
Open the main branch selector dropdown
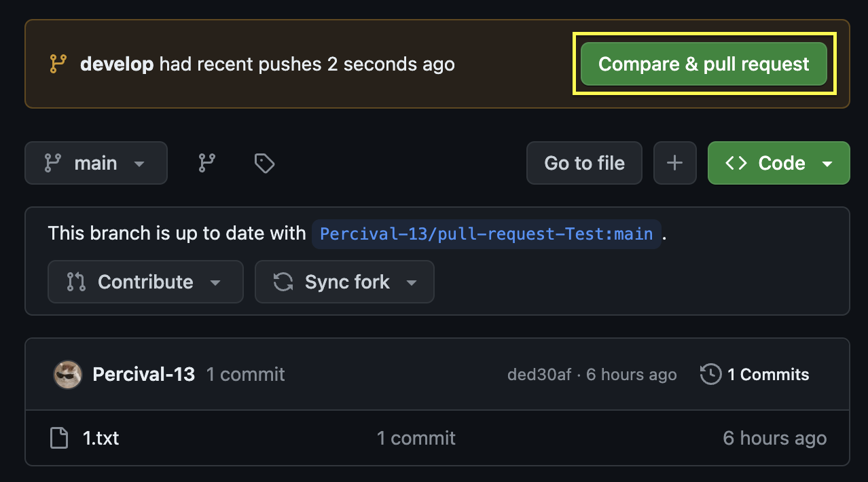[x=96, y=163]
